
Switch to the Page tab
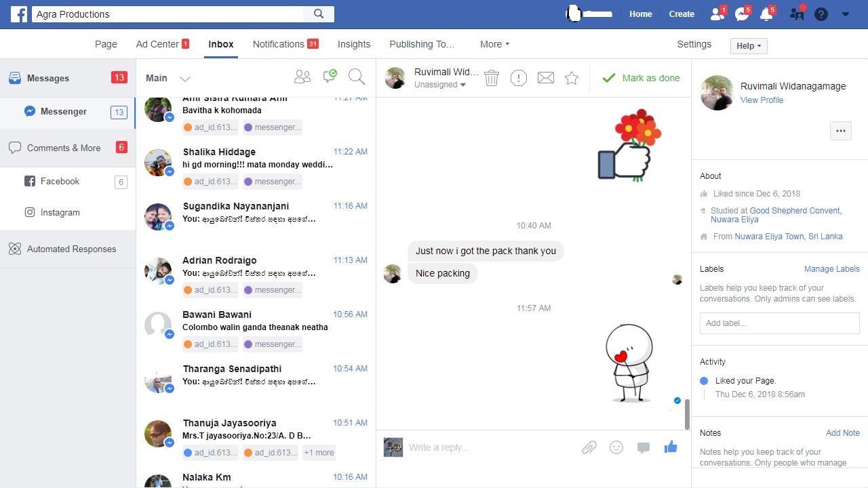pyautogui.click(x=106, y=44)
